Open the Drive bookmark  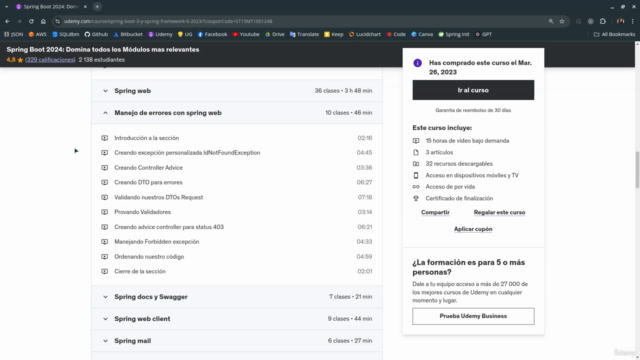pos(275,34)
